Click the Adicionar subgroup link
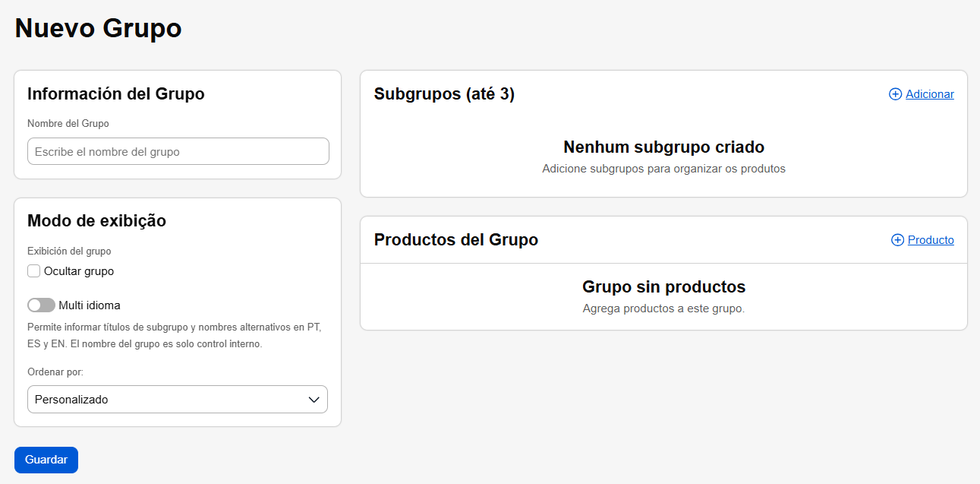The image size is (980, 484). point(930,94)
